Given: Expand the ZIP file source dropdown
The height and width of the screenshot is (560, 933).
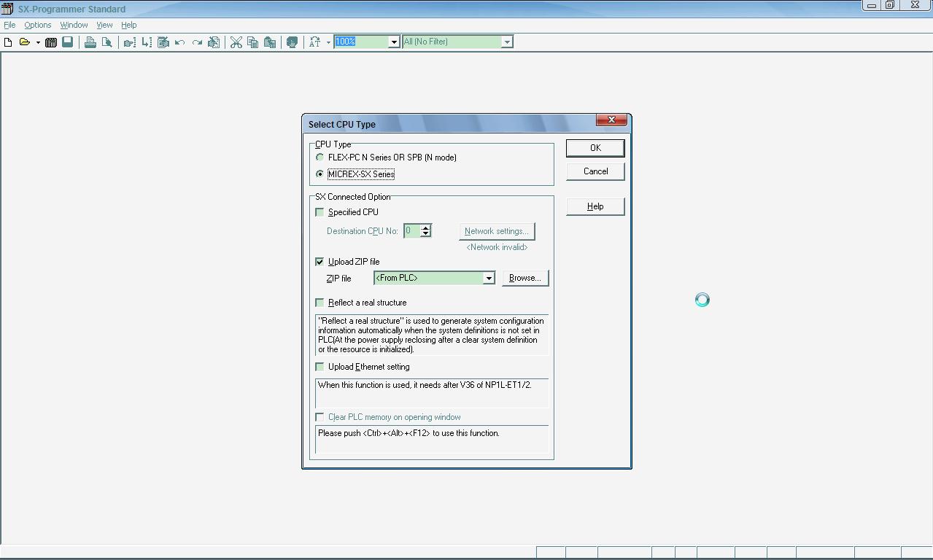Looking at the screenshot, I should tap(489, 278).
